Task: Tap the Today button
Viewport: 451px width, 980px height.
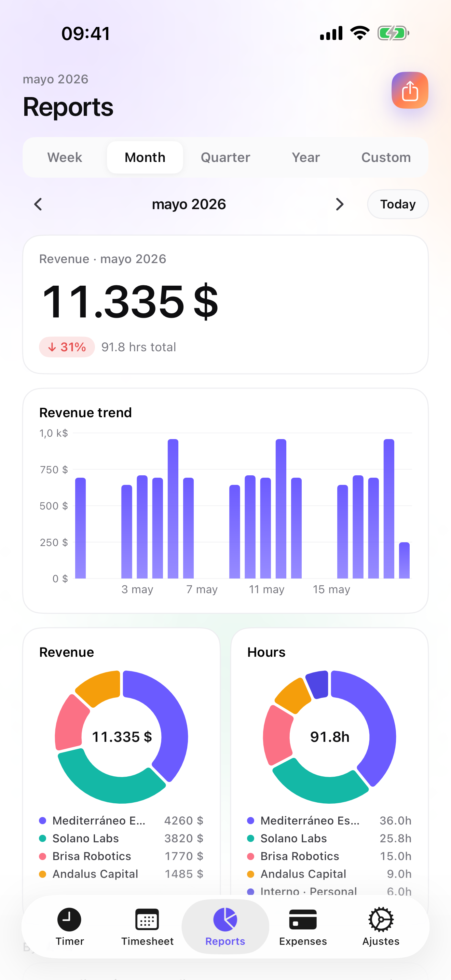Action: [x=398, y=204]
